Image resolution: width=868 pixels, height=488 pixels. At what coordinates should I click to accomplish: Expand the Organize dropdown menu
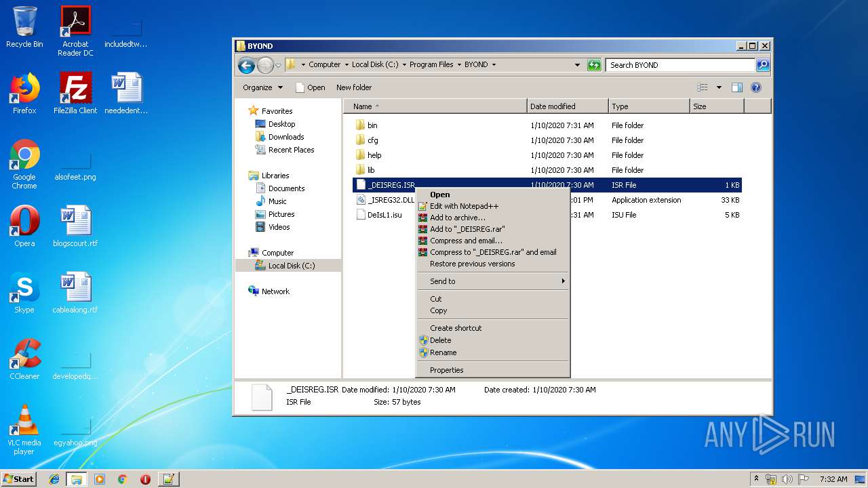tap(262, 87)
